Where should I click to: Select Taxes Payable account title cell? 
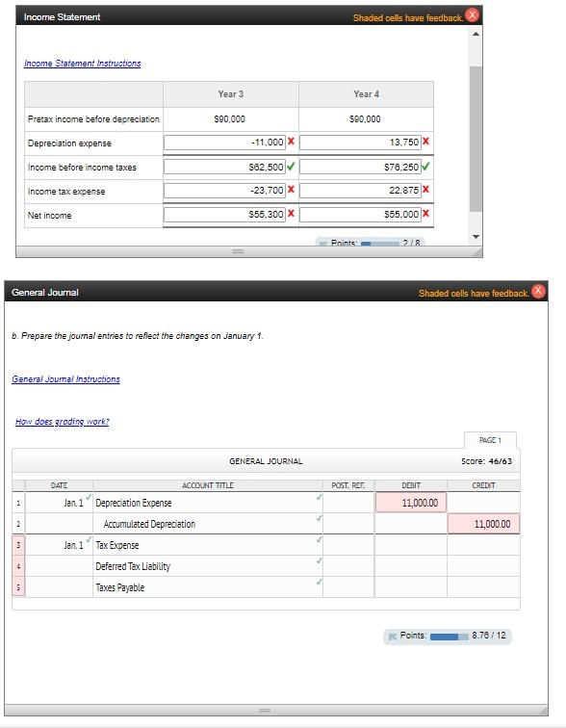(207, 587)
